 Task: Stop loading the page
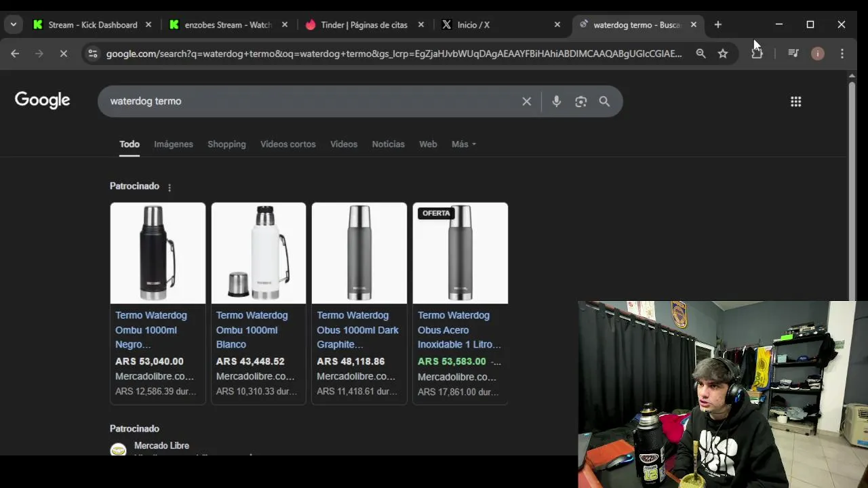coord(63,54)
